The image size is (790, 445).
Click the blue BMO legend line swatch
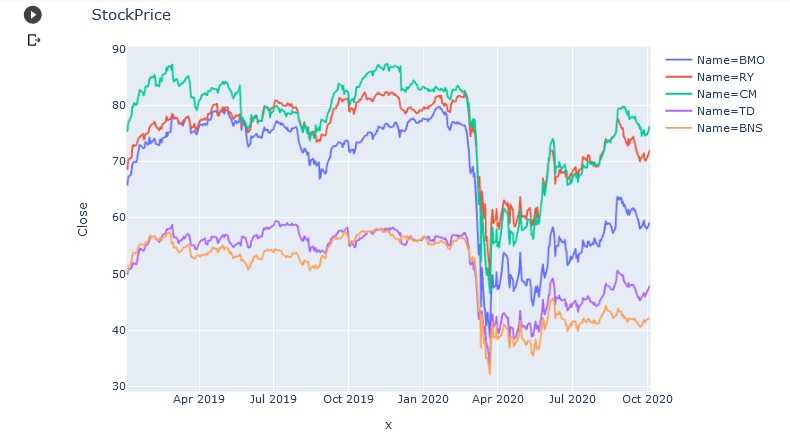pyautogui.click(x=678, y=60)
